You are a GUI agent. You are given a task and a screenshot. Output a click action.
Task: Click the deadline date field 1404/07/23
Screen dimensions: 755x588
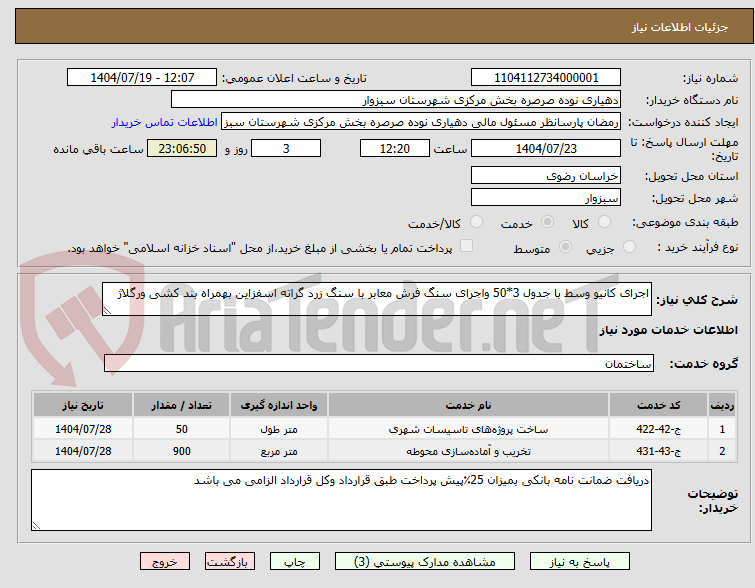click(546, 148)
